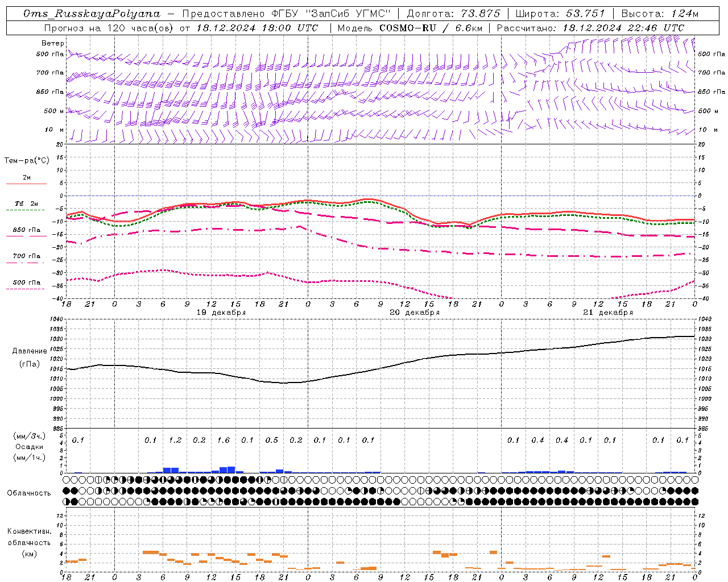Click the 1.6 precipitation amount value
This screenshot has height=582, width=728.
[224, 440]
